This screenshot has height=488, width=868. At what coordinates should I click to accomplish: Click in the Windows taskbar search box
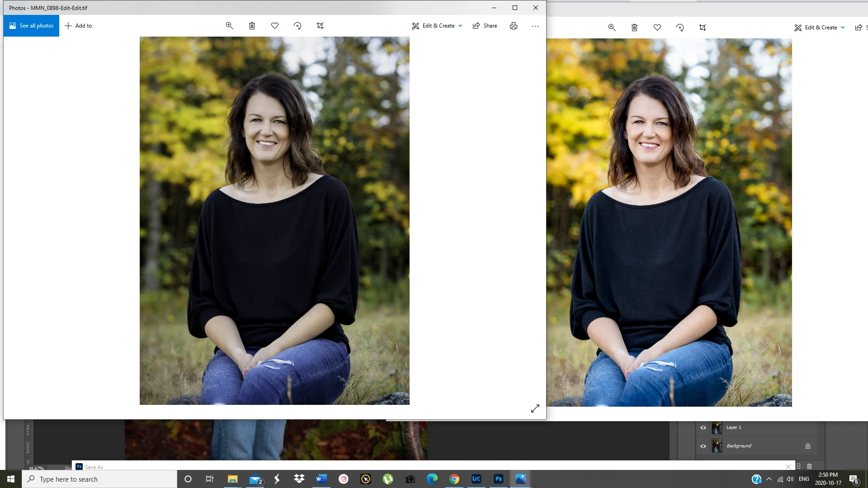point(99,479)
